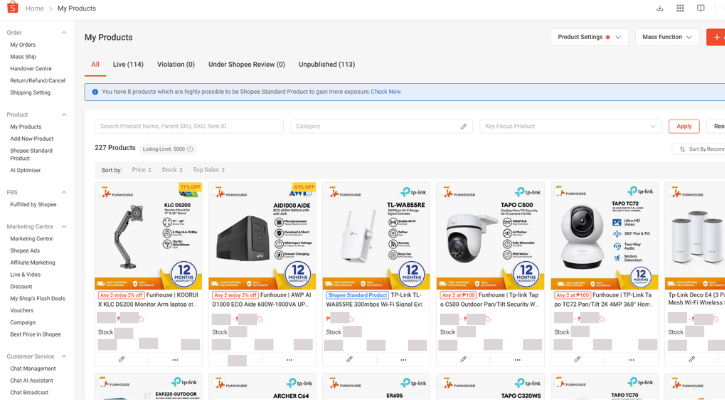Viewport: 725px width, 400px height.
Task: Collapse the FBS sidebar section
Action: tap(64, 192)
